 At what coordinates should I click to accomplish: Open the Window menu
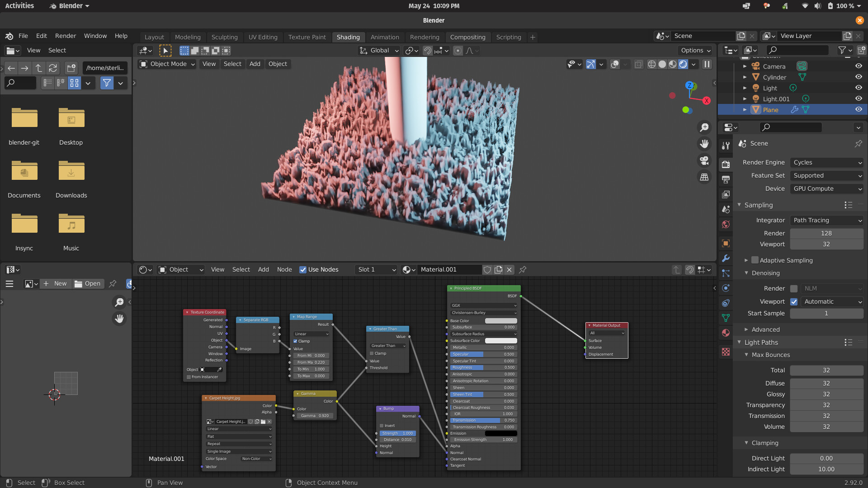[95, 36]
